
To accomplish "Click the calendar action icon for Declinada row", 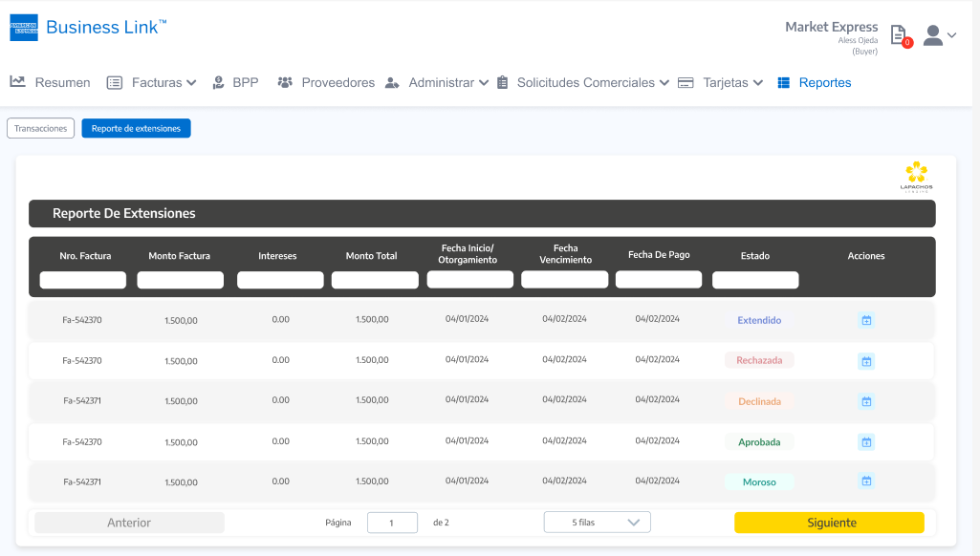I will [x=866, y=401].
